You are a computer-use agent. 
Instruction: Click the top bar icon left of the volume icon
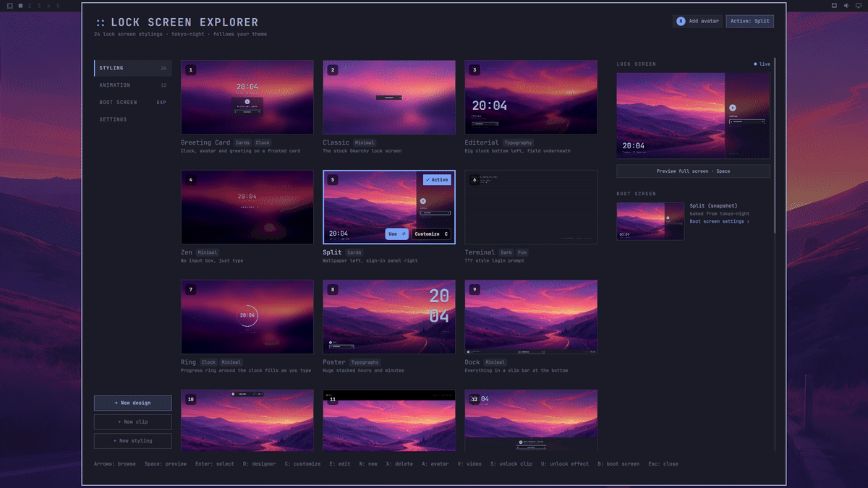click(x=834, y=5)
